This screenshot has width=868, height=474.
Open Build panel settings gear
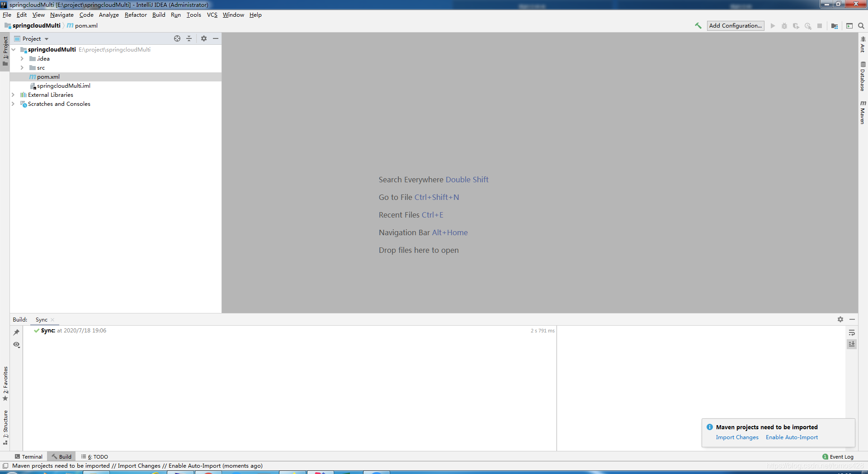coord(840,319)
